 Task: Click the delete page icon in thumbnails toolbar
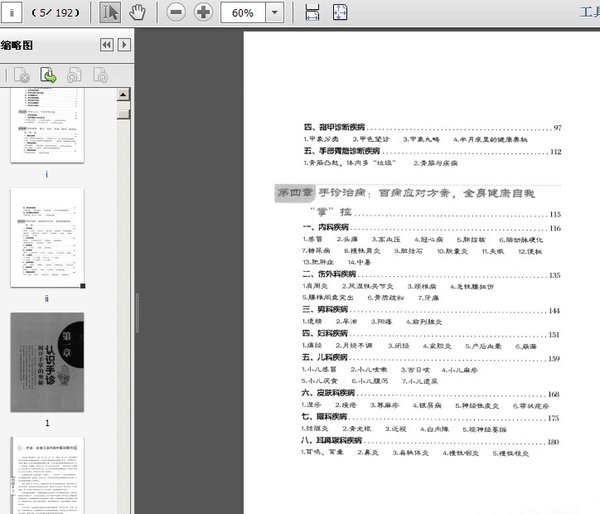21,75
